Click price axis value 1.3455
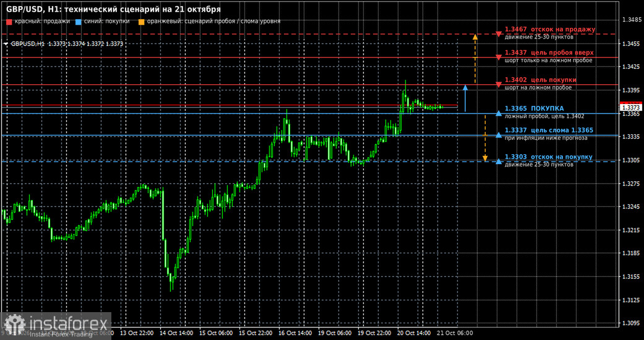 point(632,43)
